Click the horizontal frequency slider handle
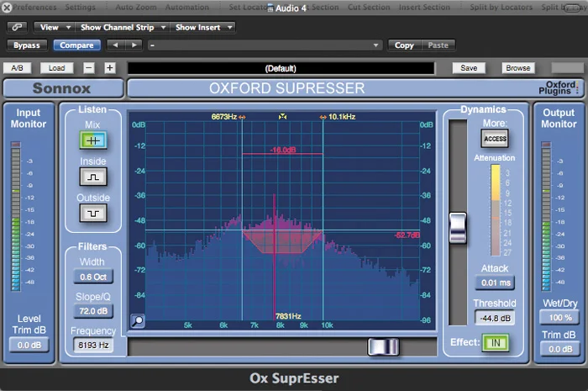 coord(383,346)
